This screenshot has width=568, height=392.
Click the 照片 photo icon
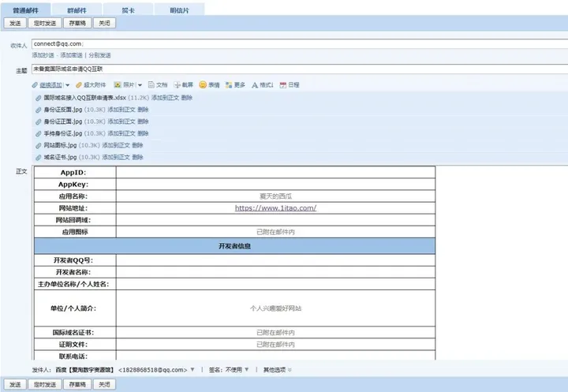[118, 84]
